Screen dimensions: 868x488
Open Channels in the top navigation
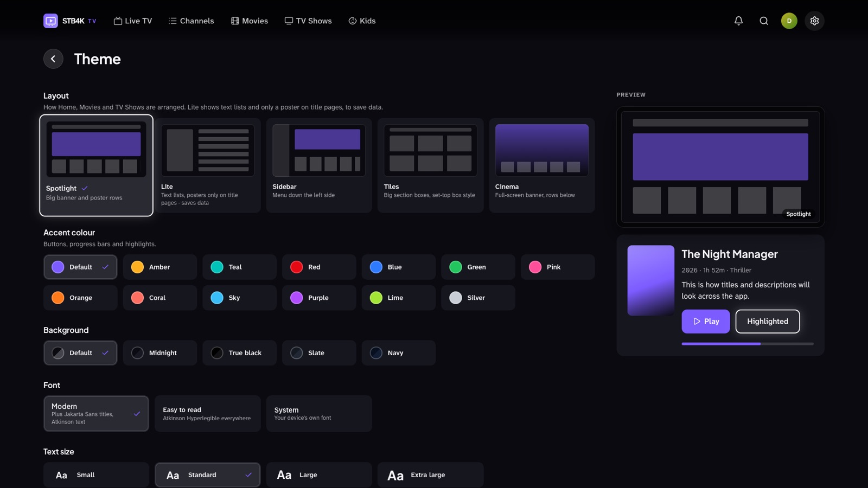[192, 21]
